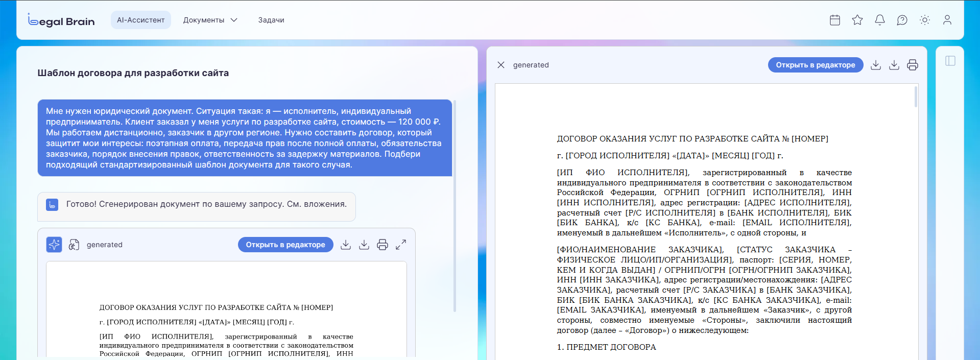The image size is (980, 360).
Task: Open favorites via the star icon
Action: 857,20
